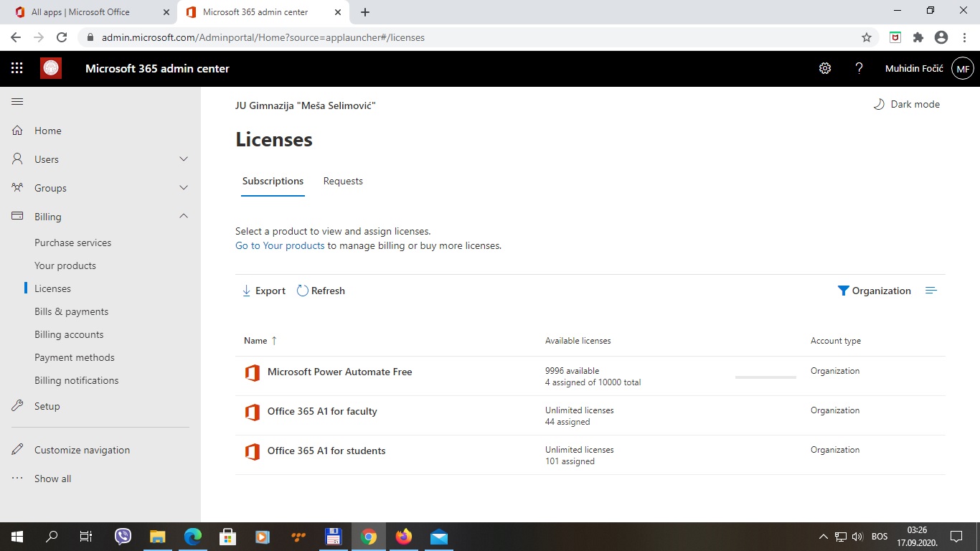Click the browser Back arrow
Viewport: 980px width, 551px height.
pyautogui.click(x=16, y=37)
